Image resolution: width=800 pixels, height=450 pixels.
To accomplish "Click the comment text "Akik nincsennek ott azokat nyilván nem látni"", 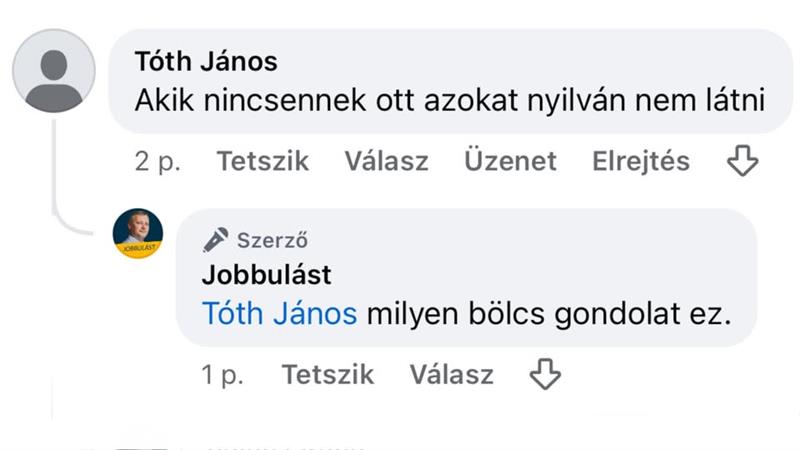I will (449, 100).
